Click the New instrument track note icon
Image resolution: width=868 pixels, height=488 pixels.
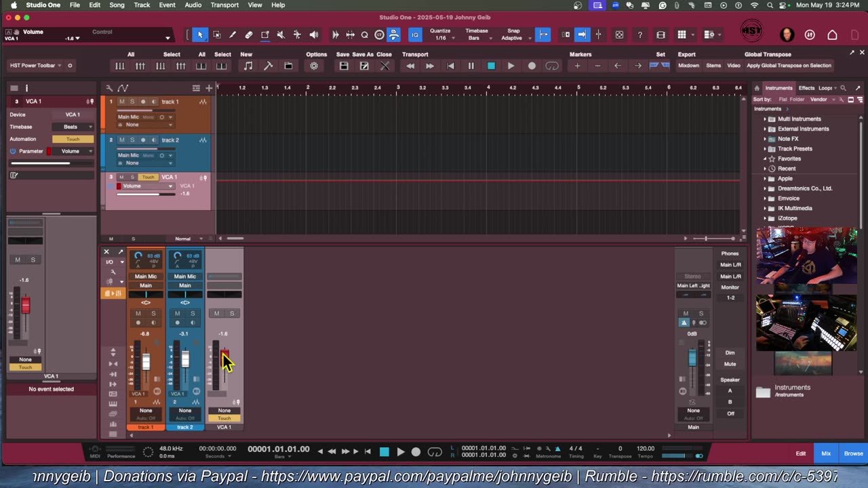(x=248, y=66)
